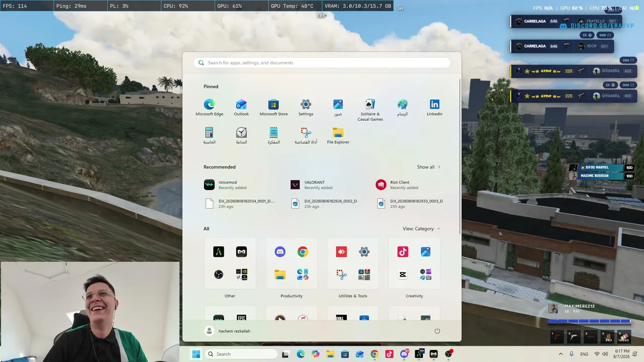
Task: Open the pinned Notepad labeled المفكرة
Action: click(274, 136)
